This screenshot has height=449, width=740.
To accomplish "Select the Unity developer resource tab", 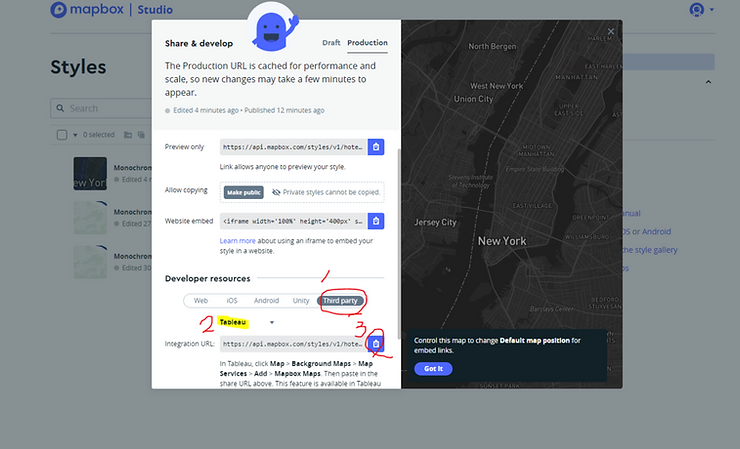I will [x=301, y=301].
